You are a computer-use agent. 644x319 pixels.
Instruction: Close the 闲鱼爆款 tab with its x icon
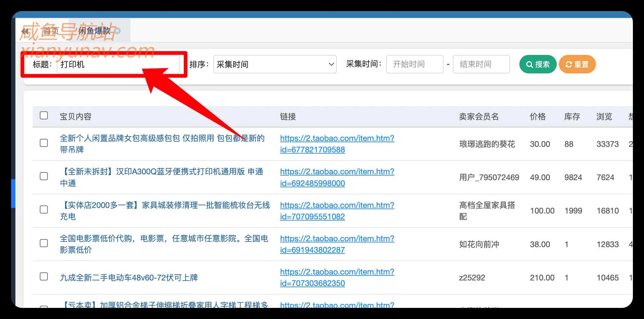click(x=118, y=30)
